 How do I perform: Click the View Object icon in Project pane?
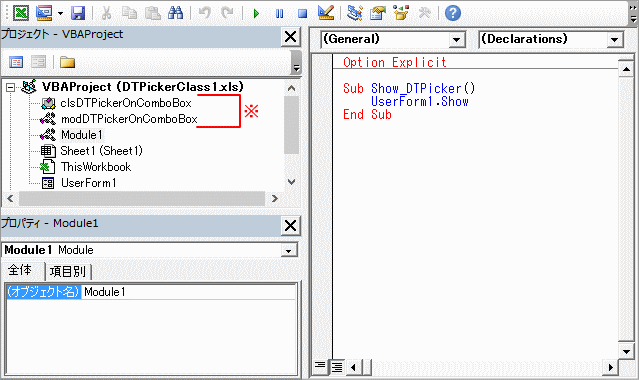tap(38, 62)
